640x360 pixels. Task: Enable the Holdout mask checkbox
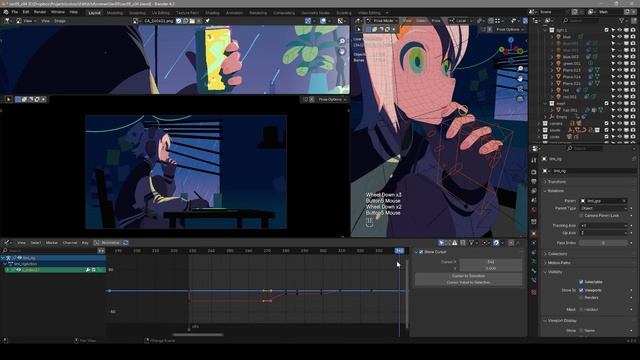point(581,309)
